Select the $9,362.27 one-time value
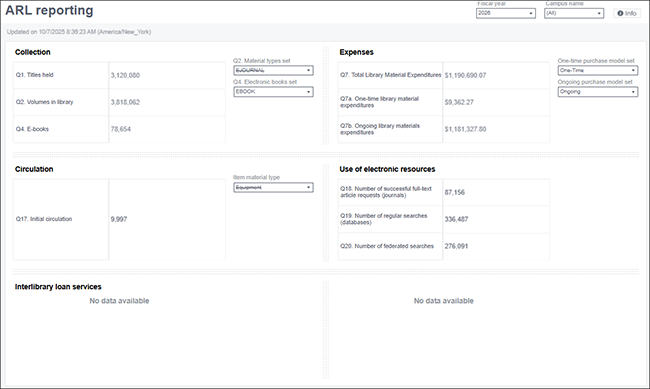This screenshot has width=650, height=389. (459, 102)
